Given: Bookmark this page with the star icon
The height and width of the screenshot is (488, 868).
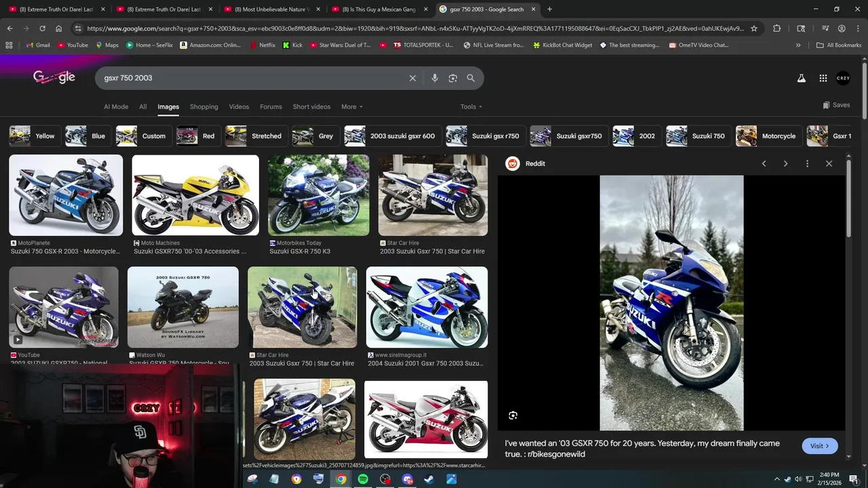Looking at the screenshot, I should (753, 28).
